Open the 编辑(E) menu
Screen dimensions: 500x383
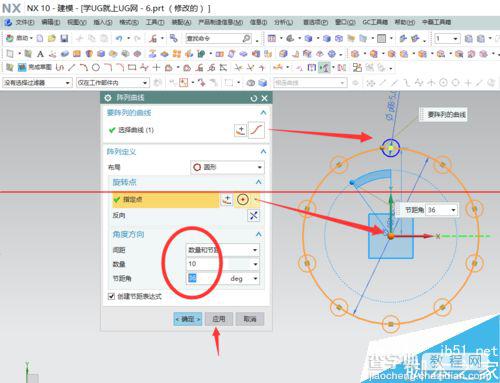point(50,22)
